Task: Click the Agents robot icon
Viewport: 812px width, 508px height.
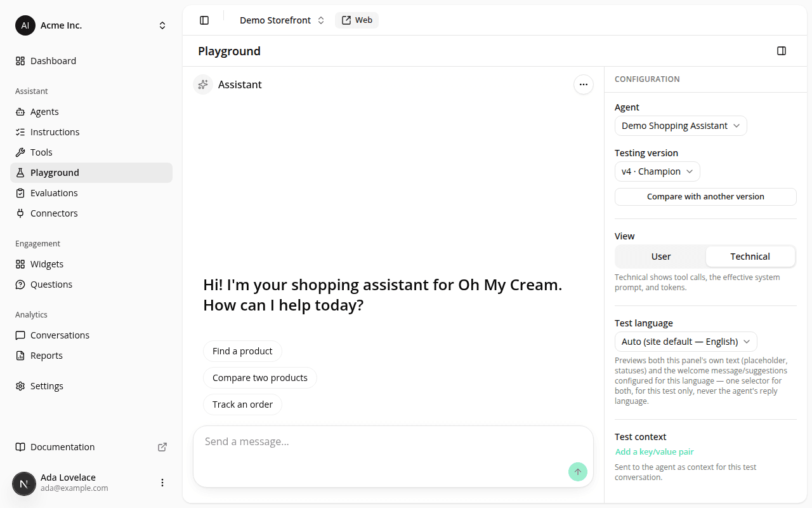Action: [x=20, y=112]
